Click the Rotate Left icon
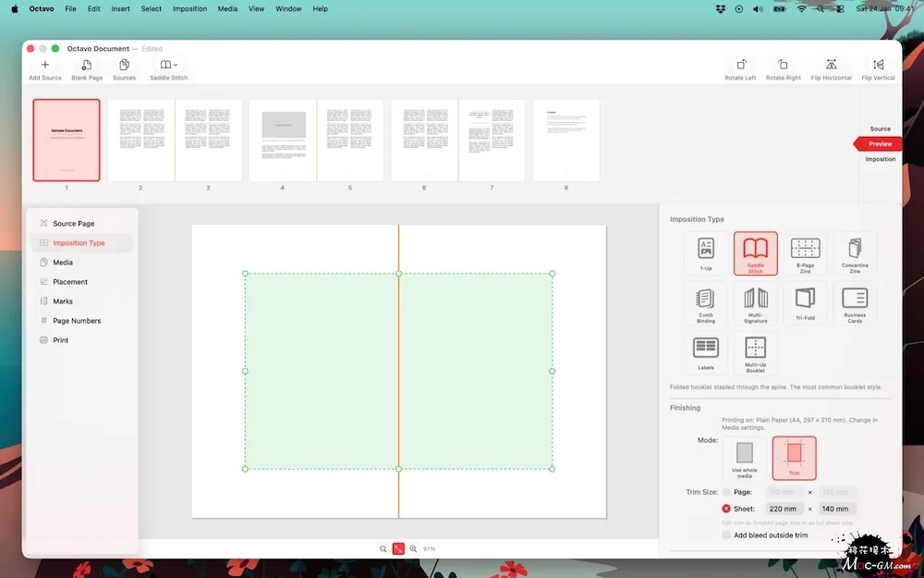 [740, 66]
